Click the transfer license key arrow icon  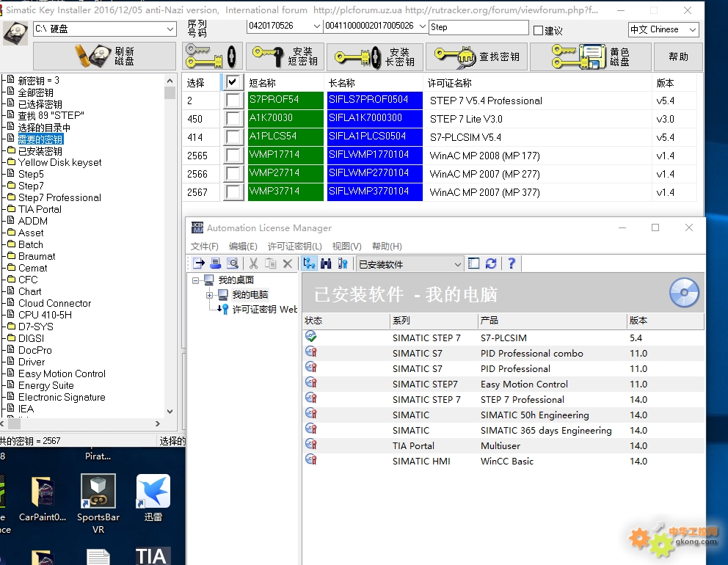199,263
